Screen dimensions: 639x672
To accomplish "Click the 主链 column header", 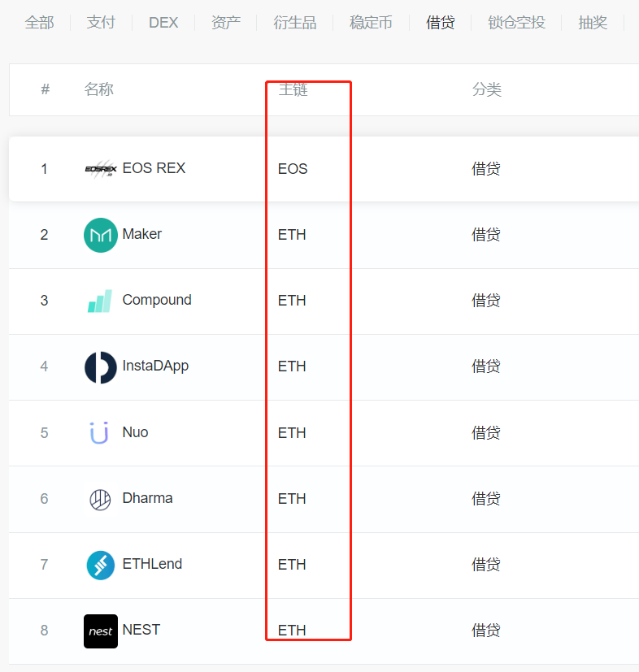I will click(x=293, y=89).
